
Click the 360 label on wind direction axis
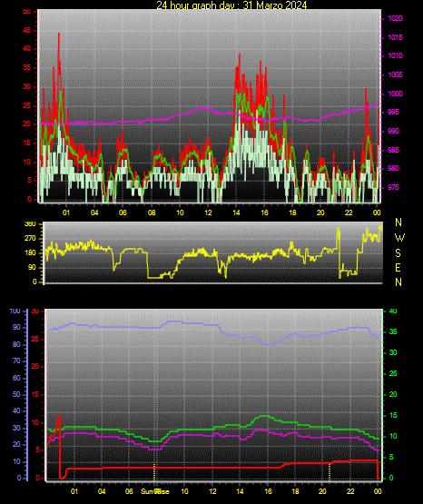coord(30,224)
